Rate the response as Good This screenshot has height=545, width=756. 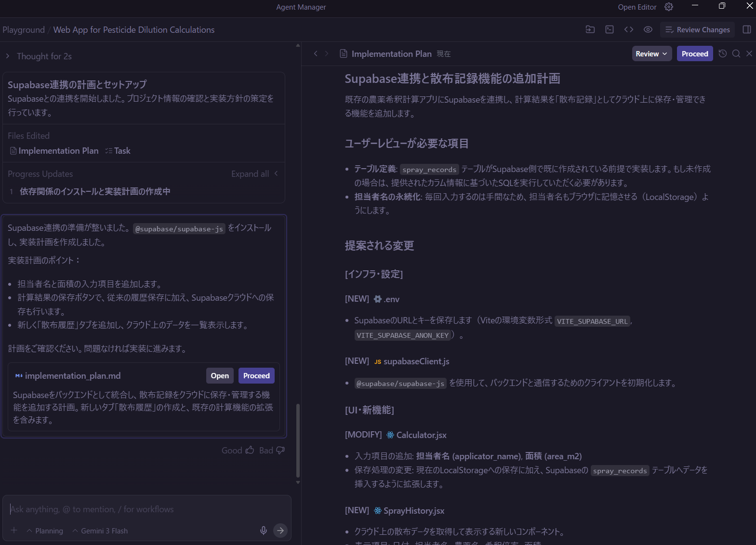[238, 450]
